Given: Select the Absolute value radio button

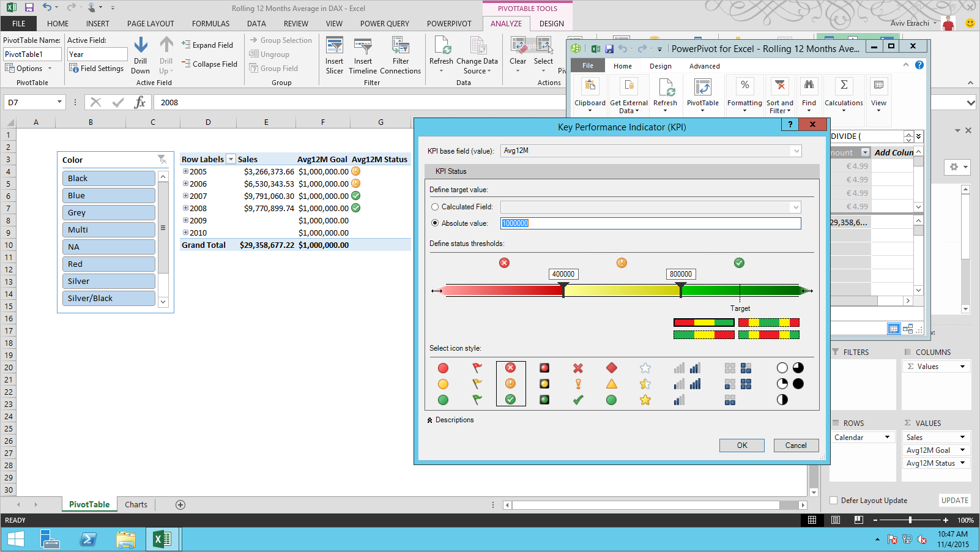Looking at the screenshot, I should pyautogui.click(x=435, y=223).
